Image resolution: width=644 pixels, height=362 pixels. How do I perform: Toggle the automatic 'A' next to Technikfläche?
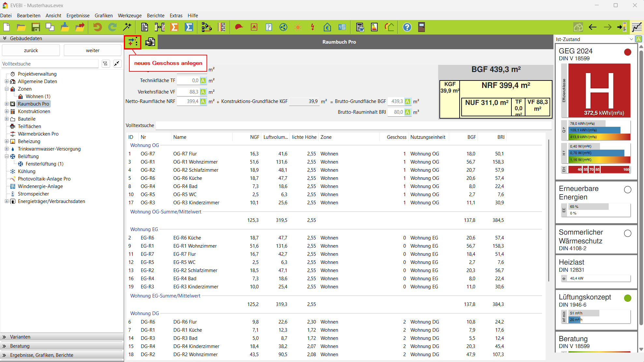(203, 80)
